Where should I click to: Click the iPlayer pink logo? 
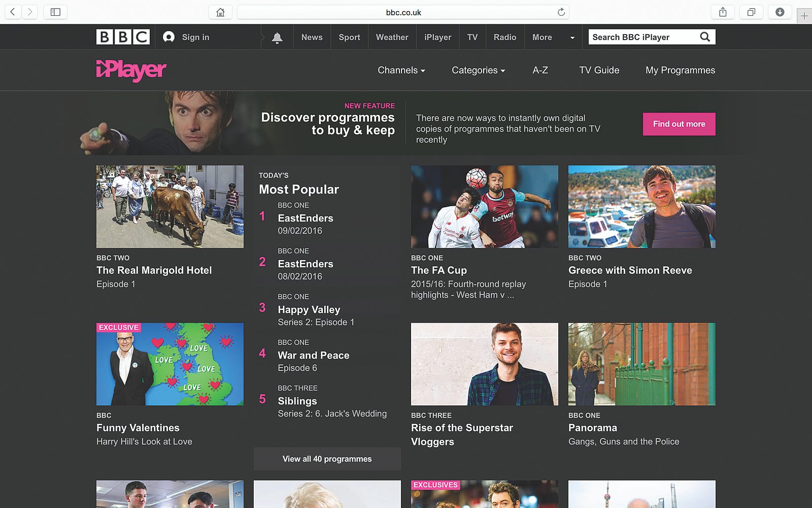pyautogui.click(x=131, y=70)
